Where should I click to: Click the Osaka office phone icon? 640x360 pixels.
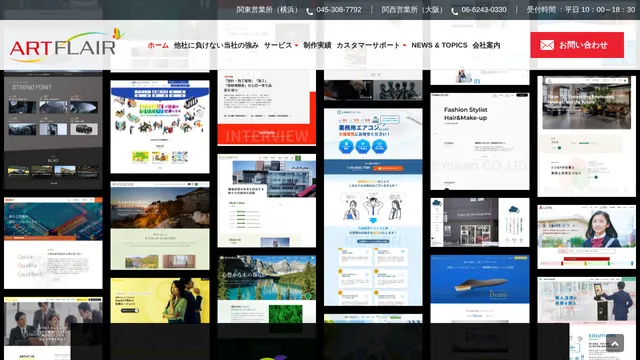tap(455, 11)
